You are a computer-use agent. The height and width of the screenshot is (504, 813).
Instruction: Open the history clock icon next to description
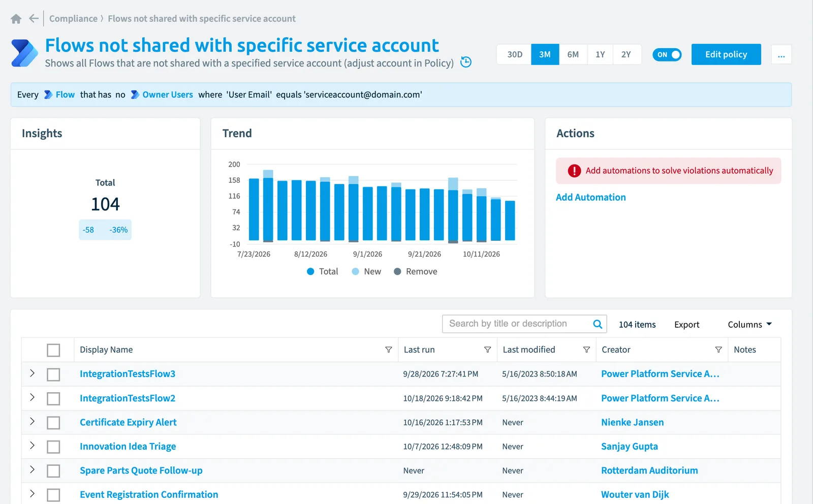[x=466, y=62]
